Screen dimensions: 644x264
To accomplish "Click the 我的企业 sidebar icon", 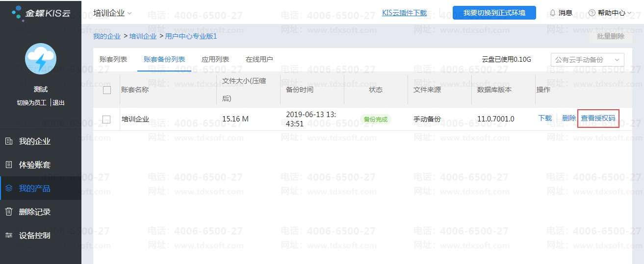I will (x=8, y=142).
